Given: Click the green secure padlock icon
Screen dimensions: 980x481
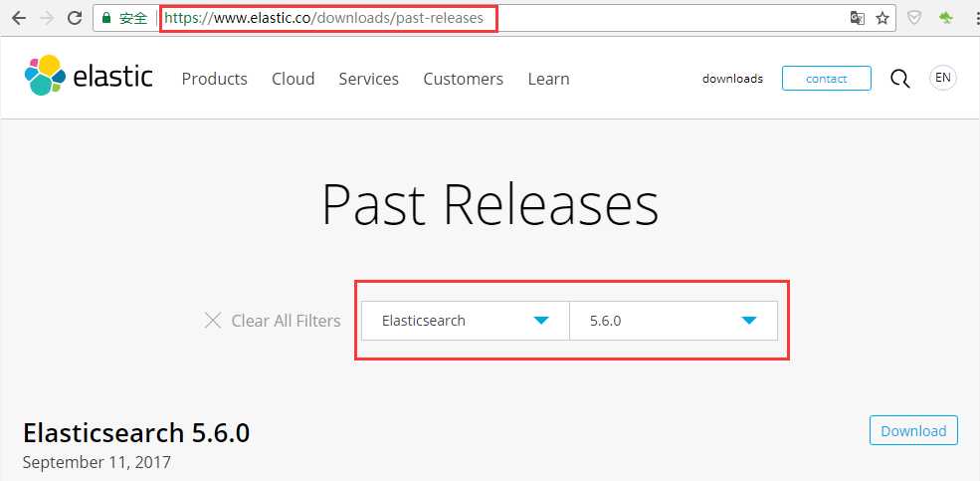Looking at the screenshot, I should (x=106, y=18).
